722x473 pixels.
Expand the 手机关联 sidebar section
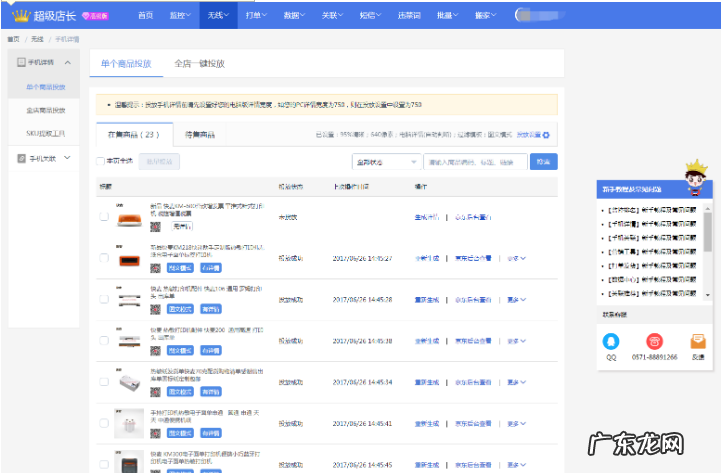click(x=68, y=158)
